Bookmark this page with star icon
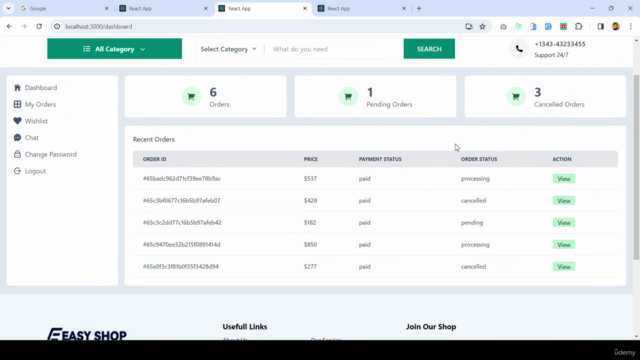 tap(482, 27)
